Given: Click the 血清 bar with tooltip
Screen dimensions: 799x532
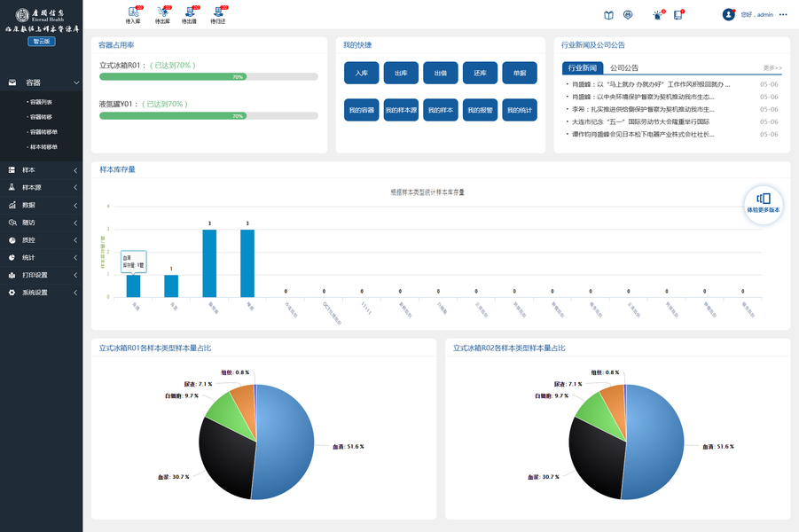Looking at the screenshot, I should (x=134, y=286).
